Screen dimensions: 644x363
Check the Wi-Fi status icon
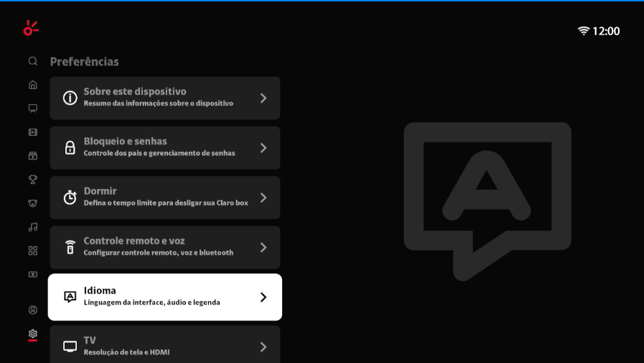583,31
